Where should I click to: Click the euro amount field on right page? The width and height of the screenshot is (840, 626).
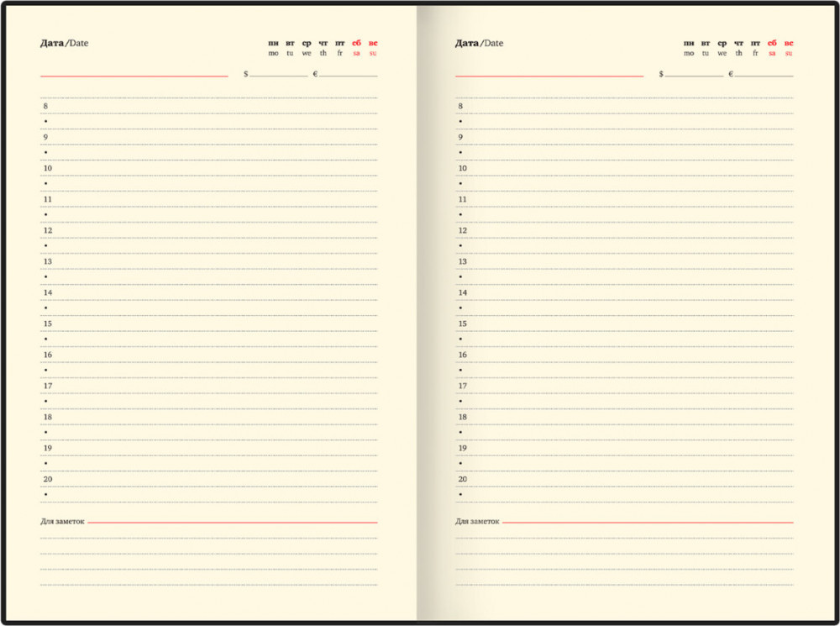pyautogui.click(x=764, y=74)
